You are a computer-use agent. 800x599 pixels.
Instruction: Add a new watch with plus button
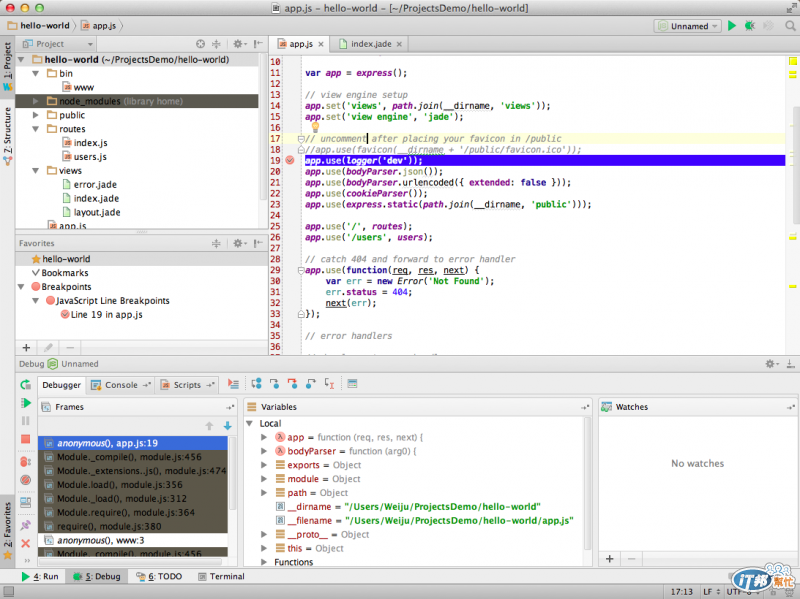(x=609, y=558)
